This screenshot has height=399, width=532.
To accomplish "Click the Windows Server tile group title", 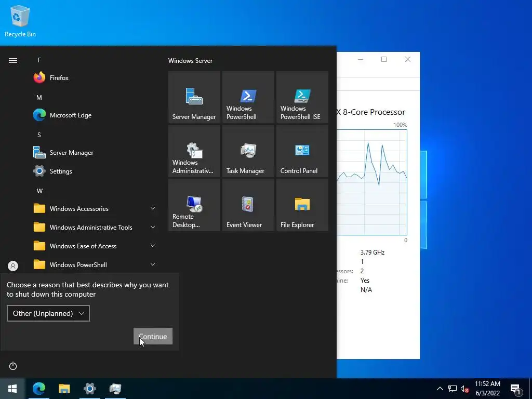I will [190, 61].
